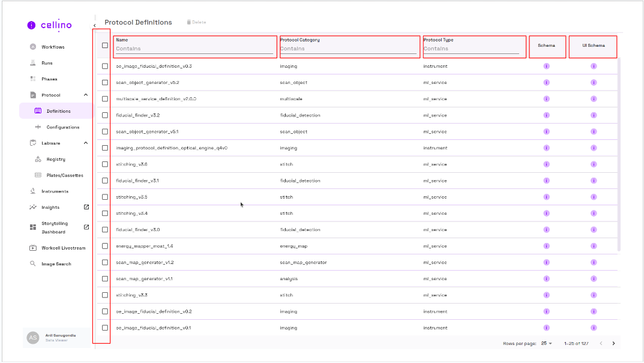This screenshot has height=363, width=644.
Task: Click the Cellino logo
Action: 50,25
